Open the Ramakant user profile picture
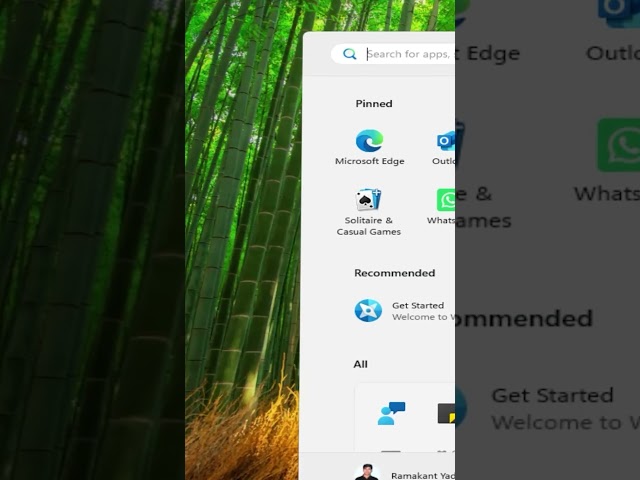The width and height of the screenshot is (640, 480). (367, 472)
